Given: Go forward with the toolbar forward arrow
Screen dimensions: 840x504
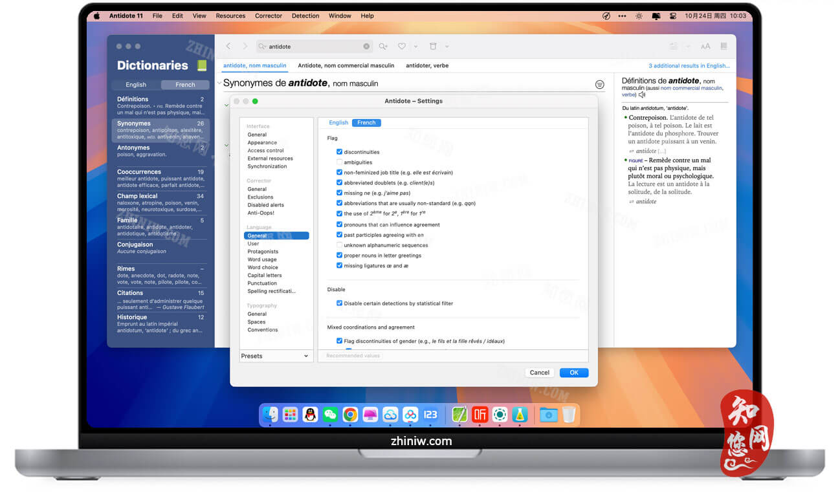Looking at the screenshot, I should (x=245, y=46).
